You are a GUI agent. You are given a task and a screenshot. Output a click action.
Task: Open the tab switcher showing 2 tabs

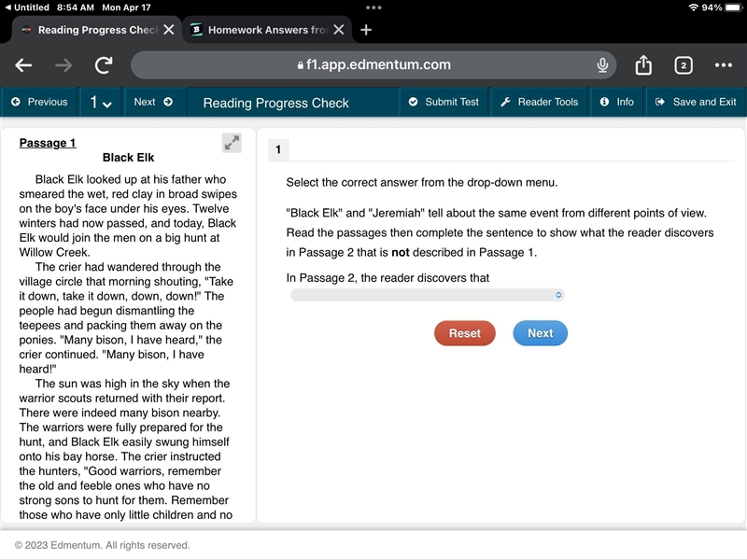pyautogui.click(x=684, y=65)
